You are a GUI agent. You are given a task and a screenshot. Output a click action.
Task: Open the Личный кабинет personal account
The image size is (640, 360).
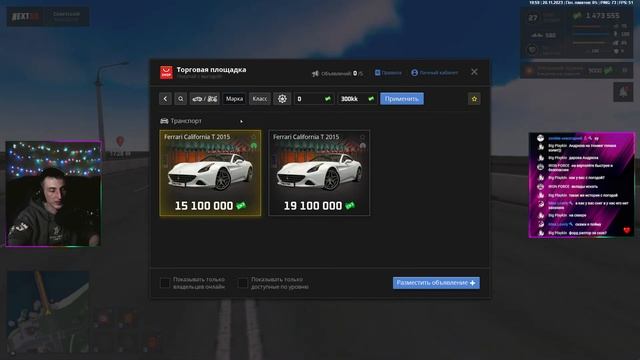(434, 73)
